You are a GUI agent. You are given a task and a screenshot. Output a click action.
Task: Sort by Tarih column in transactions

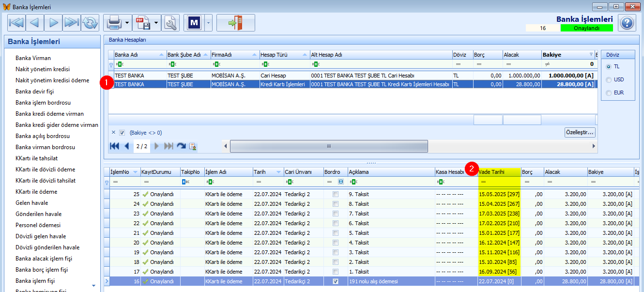tap(268, 172)
